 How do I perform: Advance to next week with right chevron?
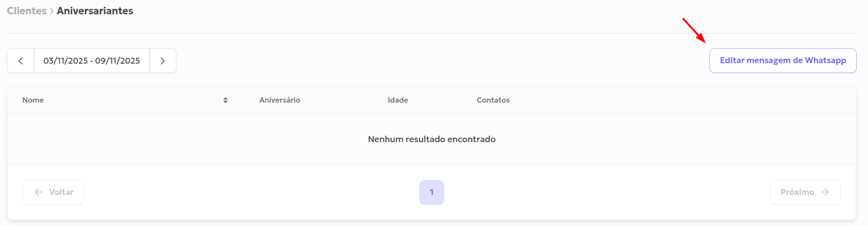tap(163, 61)
